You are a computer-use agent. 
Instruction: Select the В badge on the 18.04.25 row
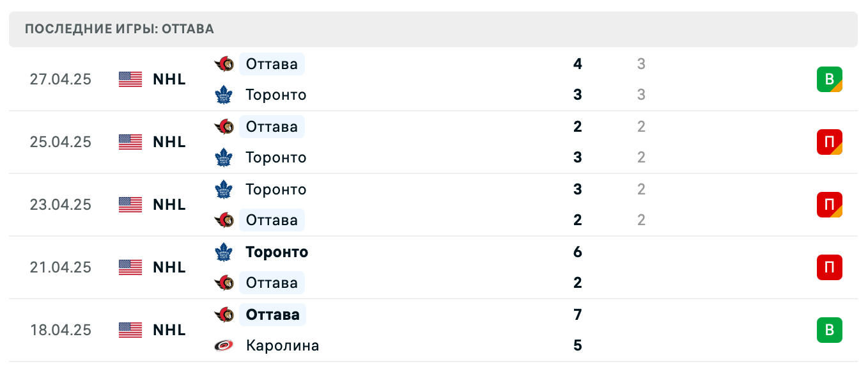pos(830,330)
